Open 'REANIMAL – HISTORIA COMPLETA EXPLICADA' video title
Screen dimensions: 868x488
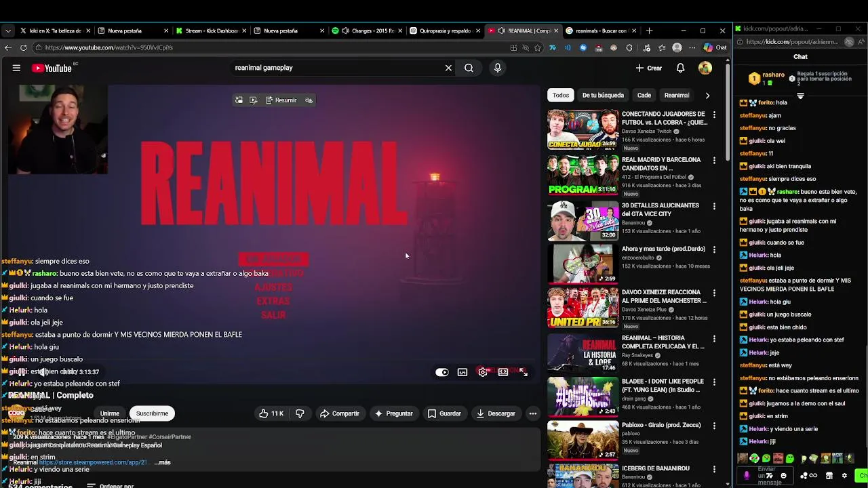[663, 342]
